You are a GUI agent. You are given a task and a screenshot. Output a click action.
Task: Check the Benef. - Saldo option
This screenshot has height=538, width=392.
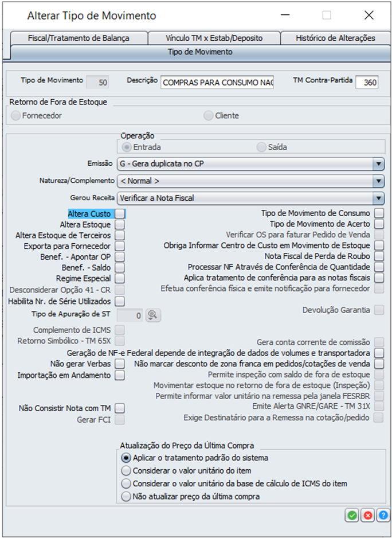120,267
